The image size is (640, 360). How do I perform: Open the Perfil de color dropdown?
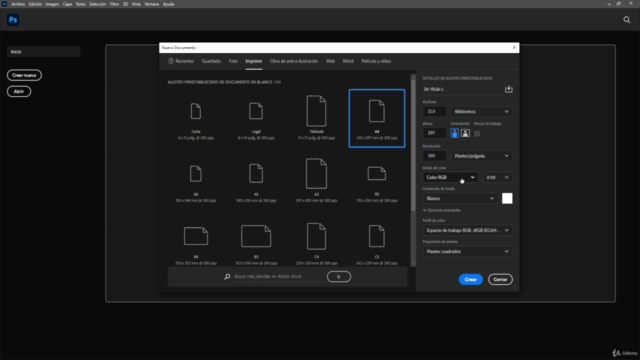pos(467,230)
